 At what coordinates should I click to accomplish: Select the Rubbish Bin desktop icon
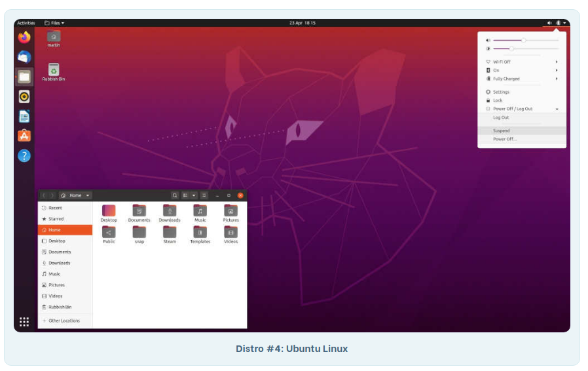tap(54, 72)
